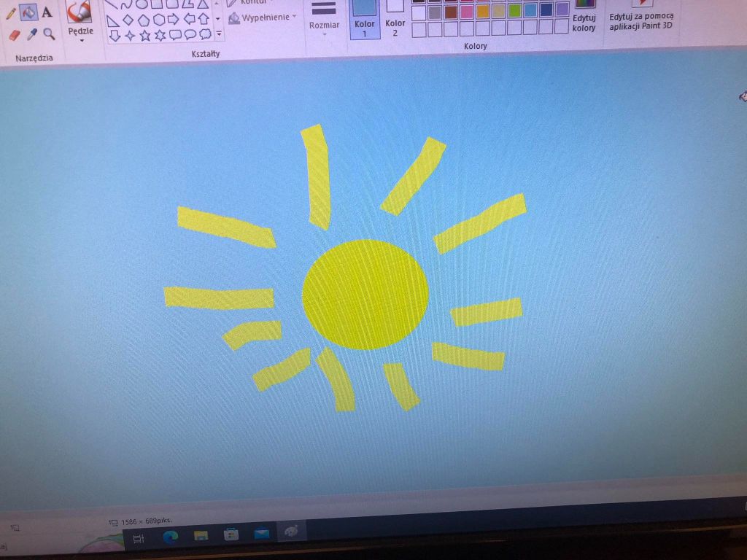Viewport: 747px width, 560px height.
Task: Pick the lavender color swatch
Action: 562,9
